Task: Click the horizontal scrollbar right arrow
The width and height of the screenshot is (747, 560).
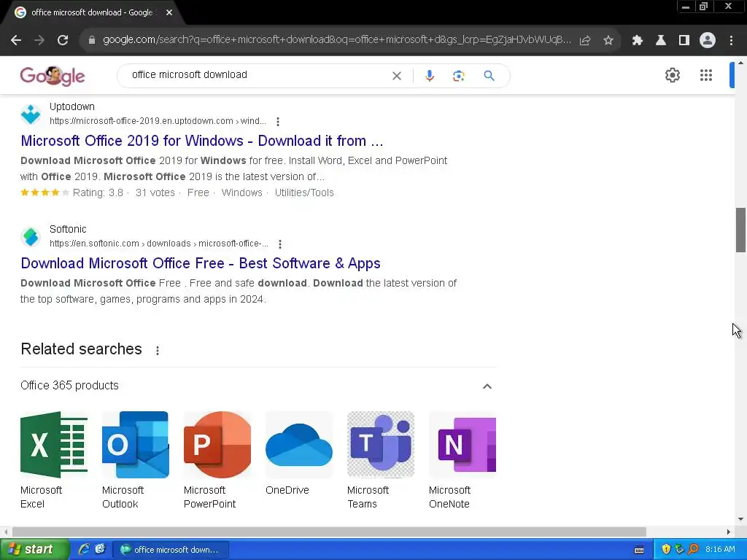Action: [729, 532]
